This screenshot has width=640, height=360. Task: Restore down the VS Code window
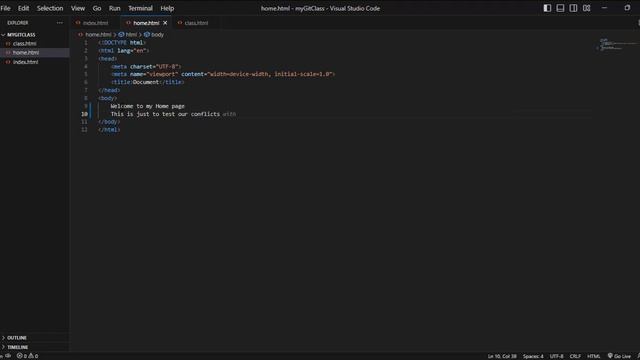[x=627, y=8]
